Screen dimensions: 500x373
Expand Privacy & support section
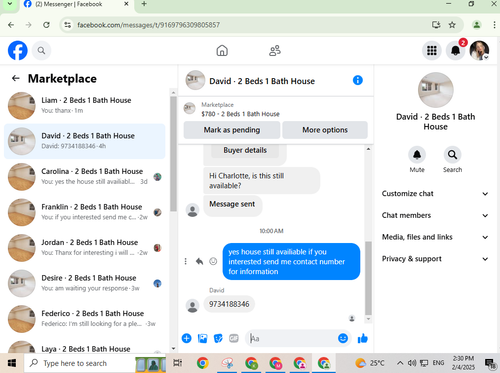click(435, 259)
